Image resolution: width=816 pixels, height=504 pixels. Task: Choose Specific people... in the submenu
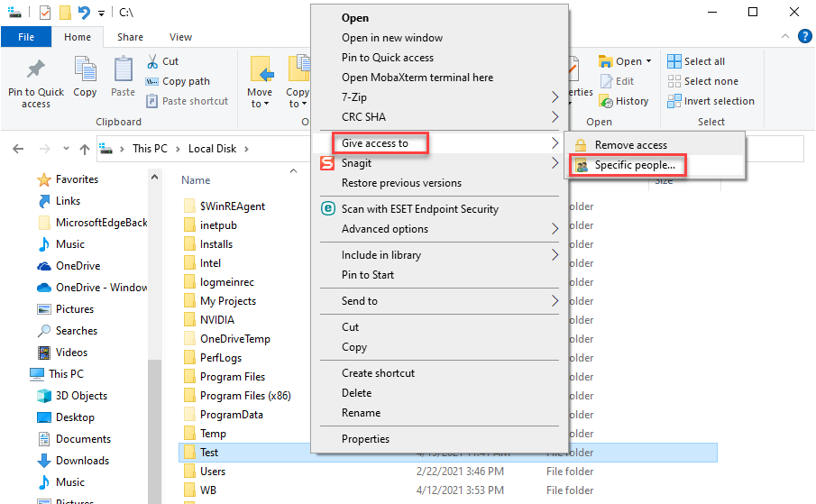(x=628, y=165)
